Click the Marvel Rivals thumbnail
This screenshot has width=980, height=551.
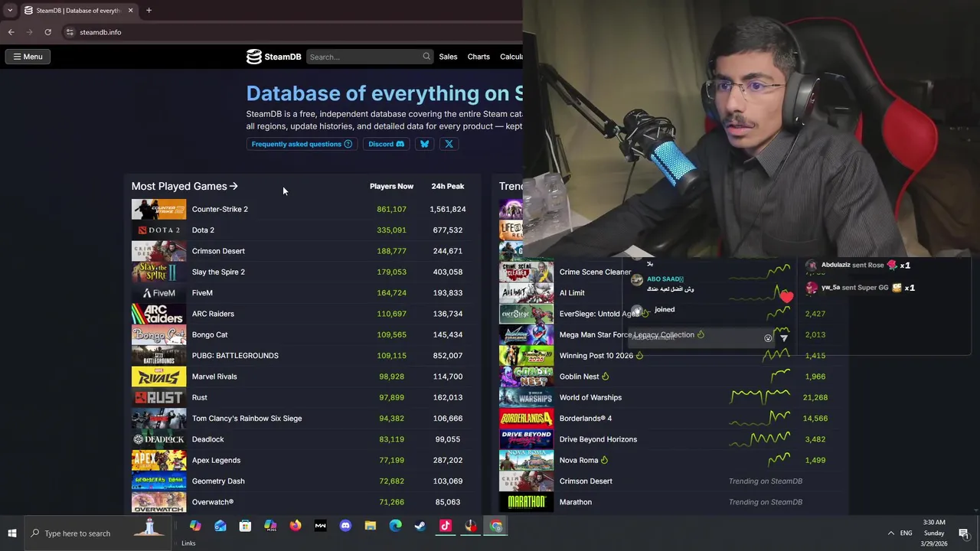(158, 377)
